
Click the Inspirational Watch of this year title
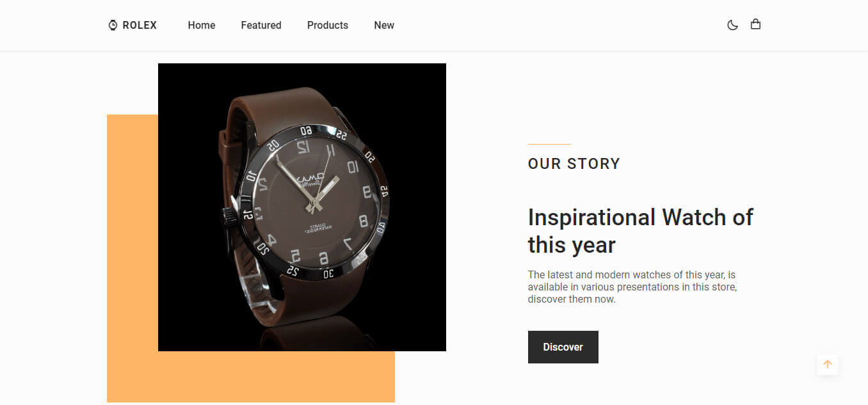(641, 231)
